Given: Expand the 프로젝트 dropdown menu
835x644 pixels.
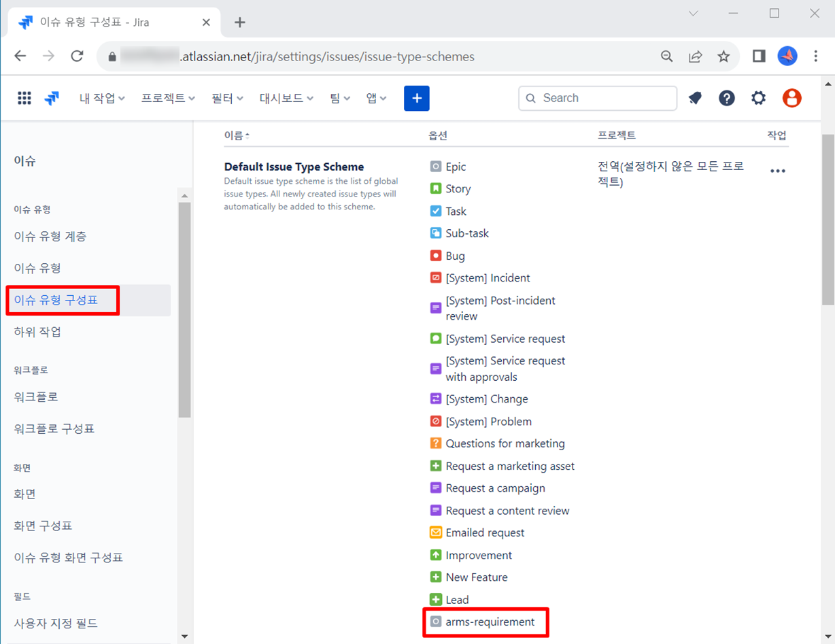Looking at the screenshot, I should (x=168, y=98).
